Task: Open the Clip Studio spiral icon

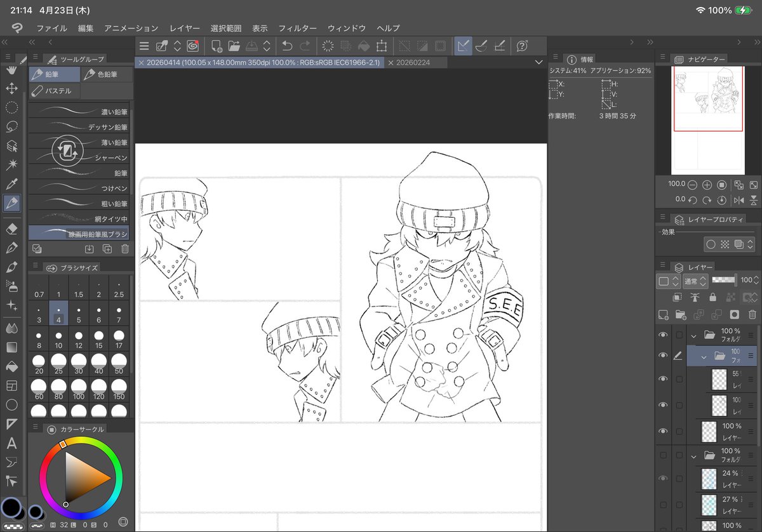Action: tap(192, 46)
